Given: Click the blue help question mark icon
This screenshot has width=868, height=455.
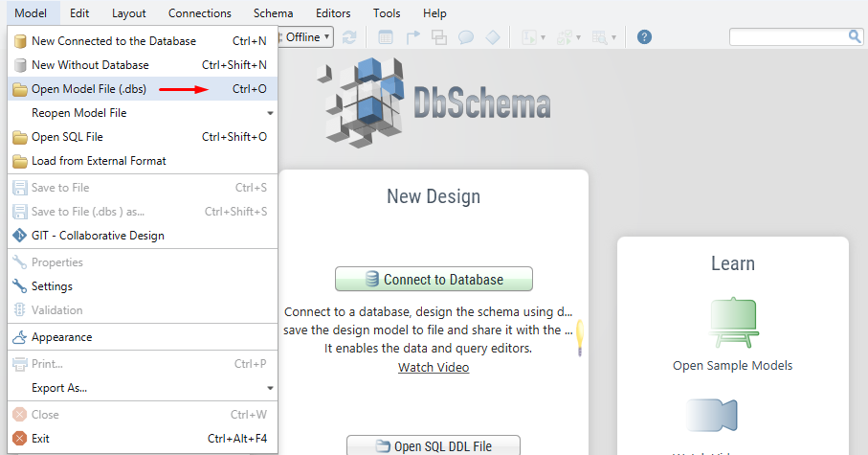Looking at the screenshot, I should point(644,37).
